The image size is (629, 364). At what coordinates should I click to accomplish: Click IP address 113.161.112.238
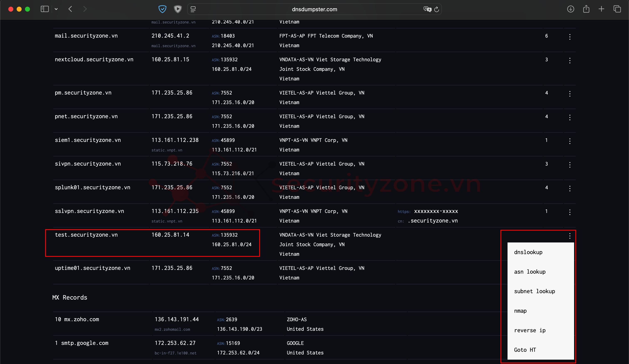click(175, 140)
